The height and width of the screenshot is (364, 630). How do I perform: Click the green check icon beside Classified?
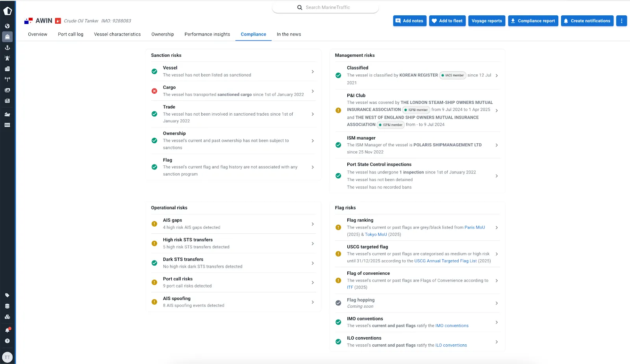[338, 75]
